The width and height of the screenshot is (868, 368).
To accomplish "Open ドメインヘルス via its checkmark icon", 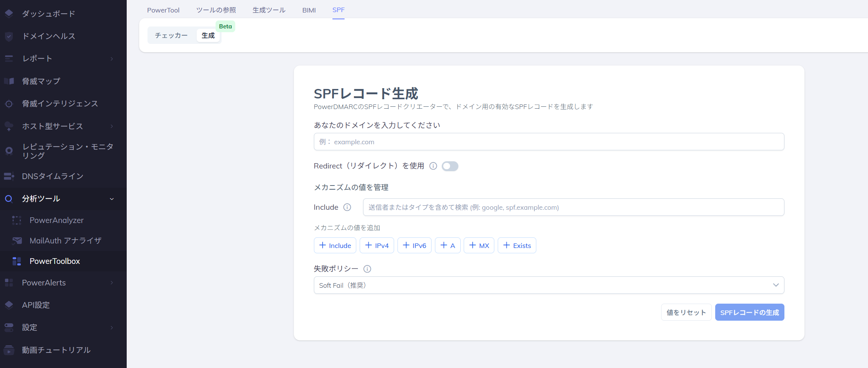I will [x=9, y=36].
